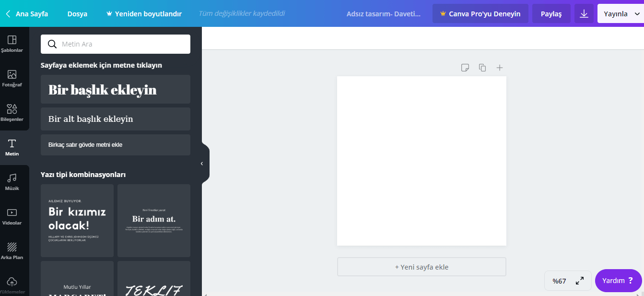Click the Metin Ara search field

click(115, 44)
